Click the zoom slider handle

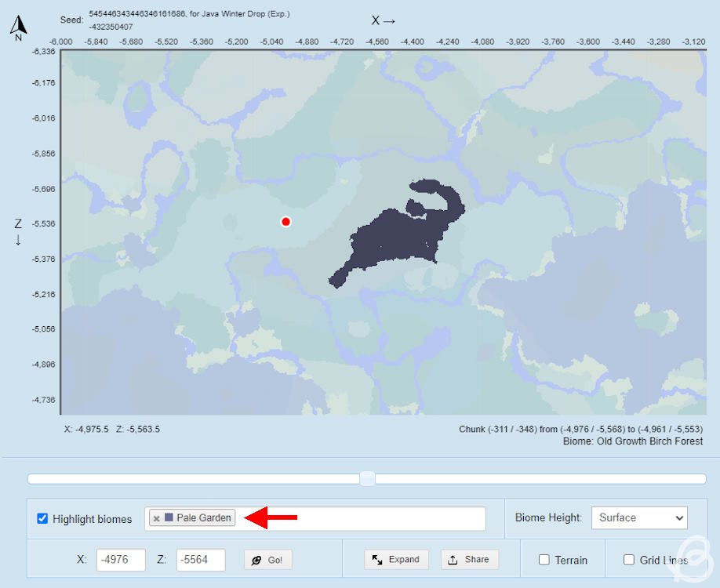367,479
